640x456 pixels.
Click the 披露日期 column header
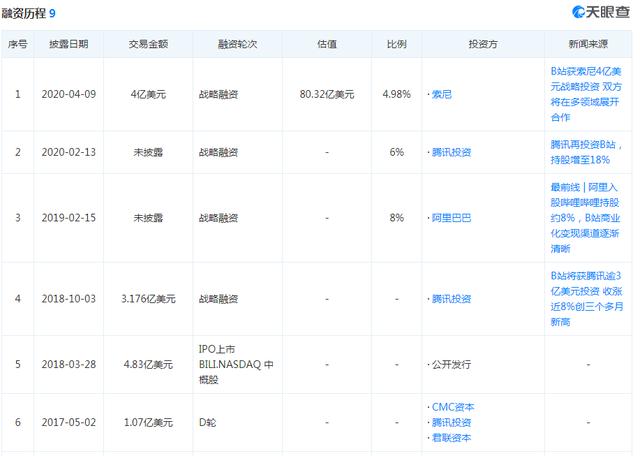69,44
